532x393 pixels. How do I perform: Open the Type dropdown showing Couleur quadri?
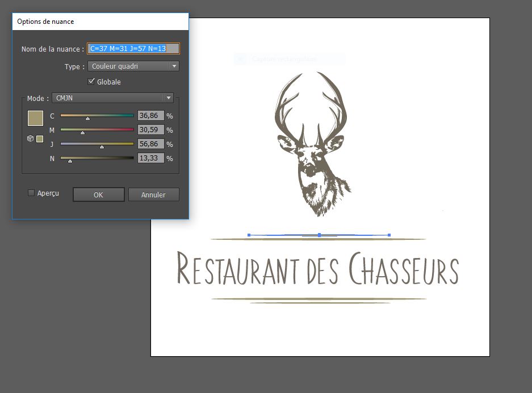[x=133, y=66]
